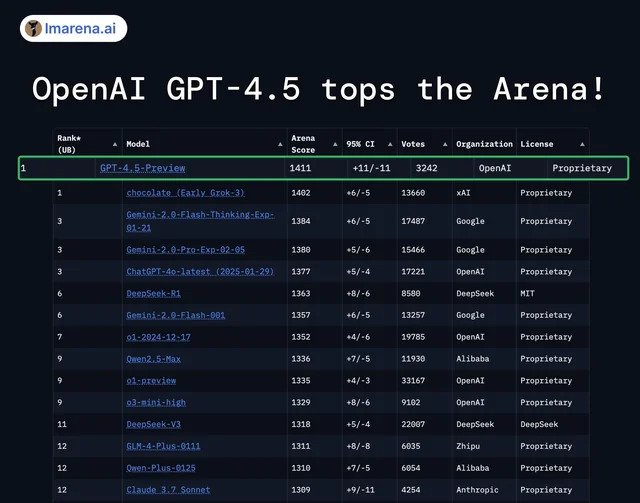
Task: Open the GPT-4.5-Preview model link
Action: pyautogui.click(x=142, y=168)
